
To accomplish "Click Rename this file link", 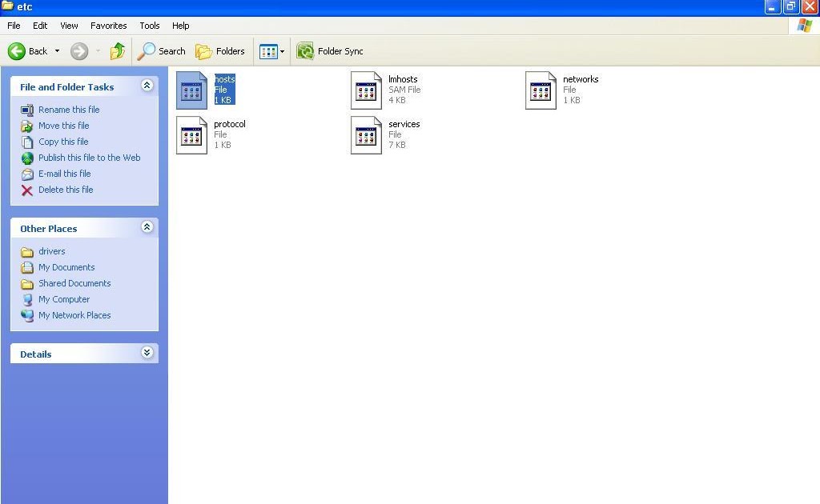I will click(69, 110).
